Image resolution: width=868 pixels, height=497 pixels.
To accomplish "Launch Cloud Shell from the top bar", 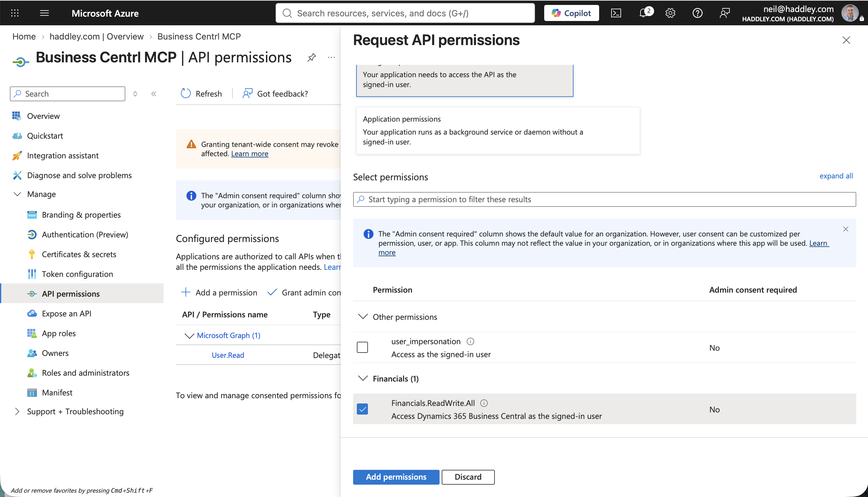I will click(616, 13).
